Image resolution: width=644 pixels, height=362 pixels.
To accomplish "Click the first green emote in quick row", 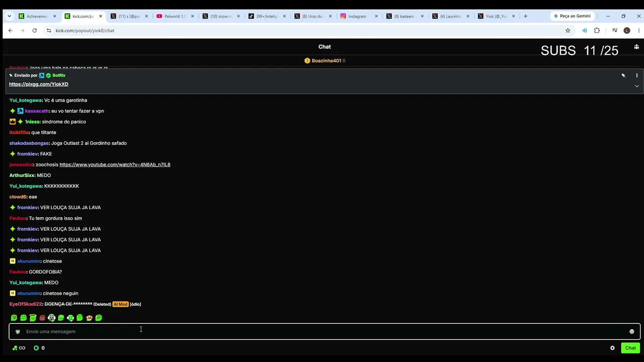I will click(14, 318).
